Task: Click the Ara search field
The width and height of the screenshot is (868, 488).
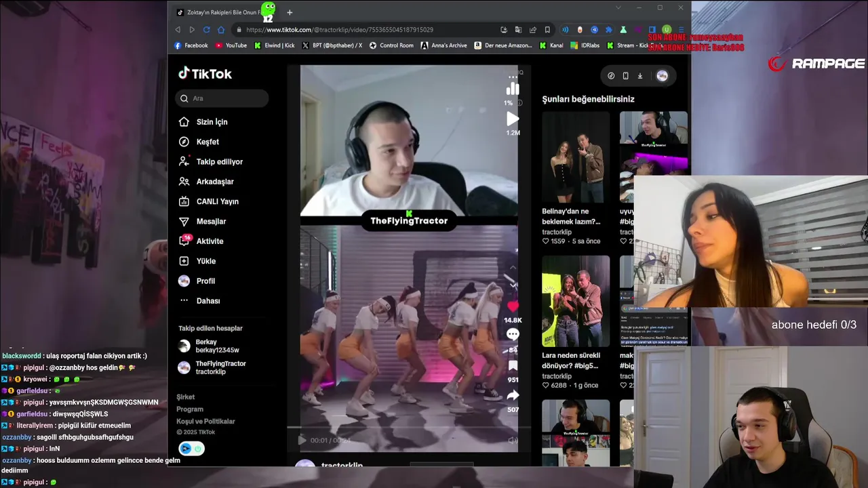Action: click(222, 98)
